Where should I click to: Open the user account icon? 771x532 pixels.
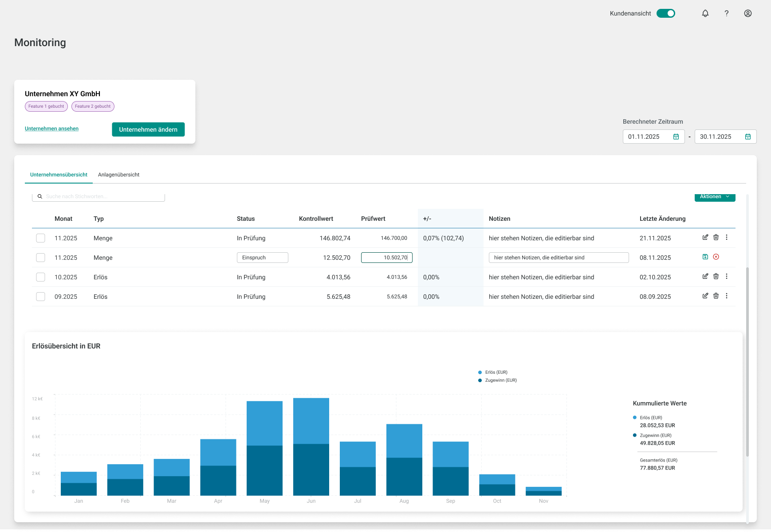click(748, 13)
